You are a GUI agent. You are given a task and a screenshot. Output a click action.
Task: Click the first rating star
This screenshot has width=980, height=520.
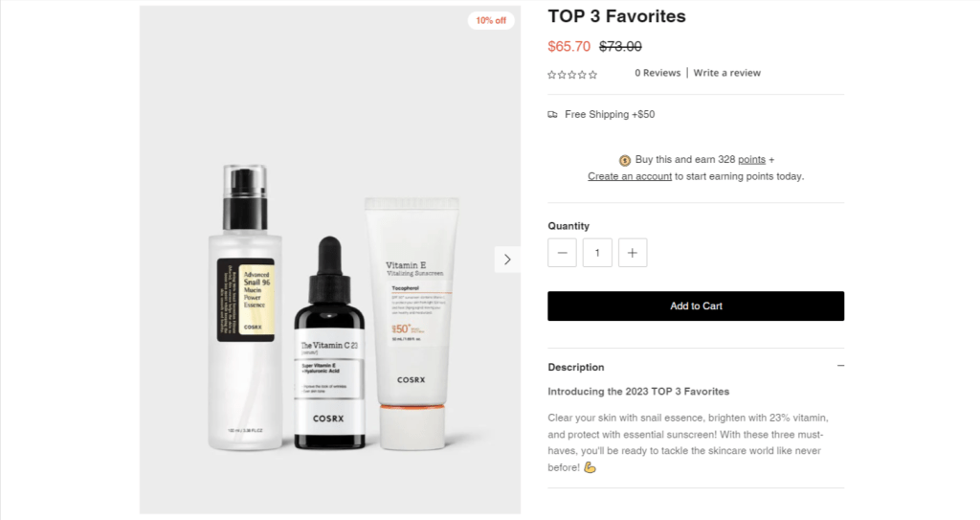click(552, 75)
